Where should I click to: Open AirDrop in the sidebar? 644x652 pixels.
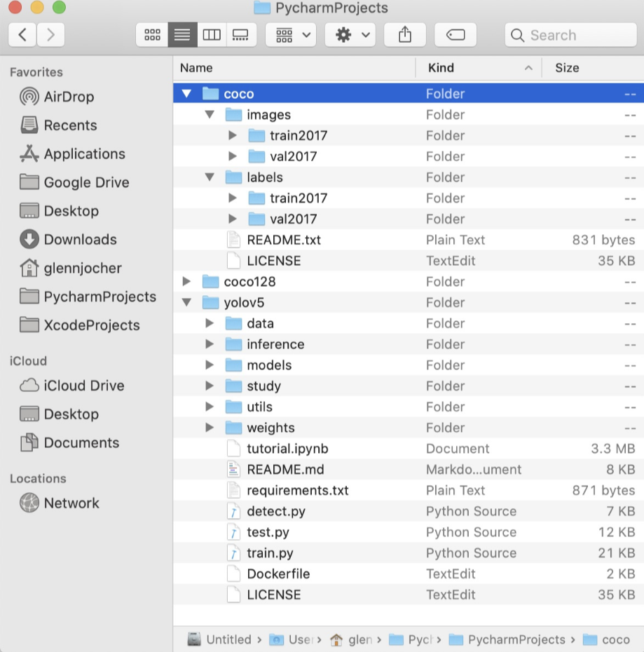68,97
